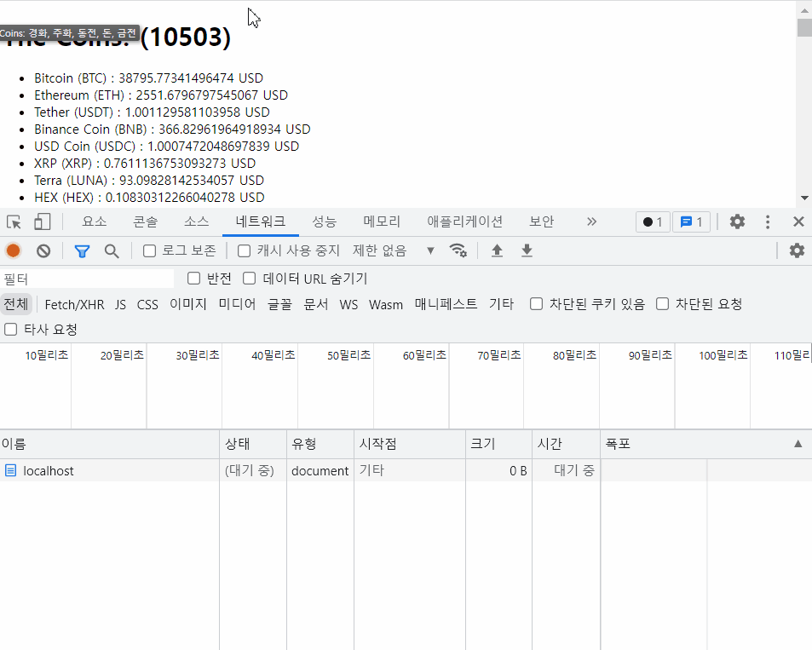Image resolution: width=812 pixels, height=650 pixels.
Task: Check the 차단된 쿠키 있음 checkbox
Action: tap(537, 304)
